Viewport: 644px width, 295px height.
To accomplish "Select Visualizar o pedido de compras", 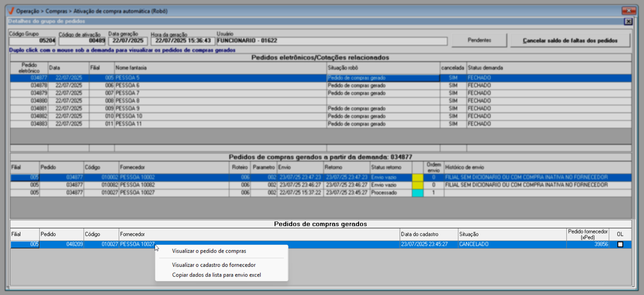I will pos(209,251).
